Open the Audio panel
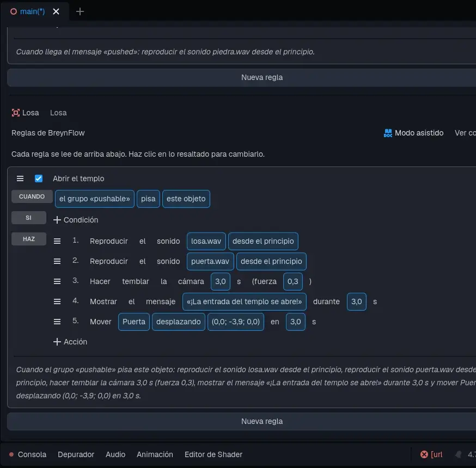Image resolution: width=476 pixels, height=468 pixels. click(x=115, y=454)
